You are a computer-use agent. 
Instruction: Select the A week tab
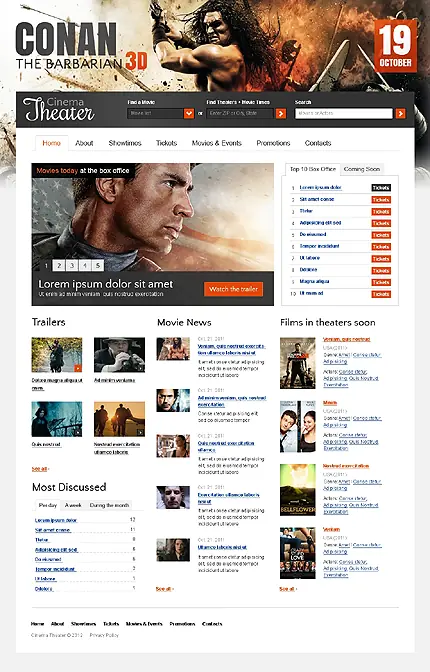(73, 505)
